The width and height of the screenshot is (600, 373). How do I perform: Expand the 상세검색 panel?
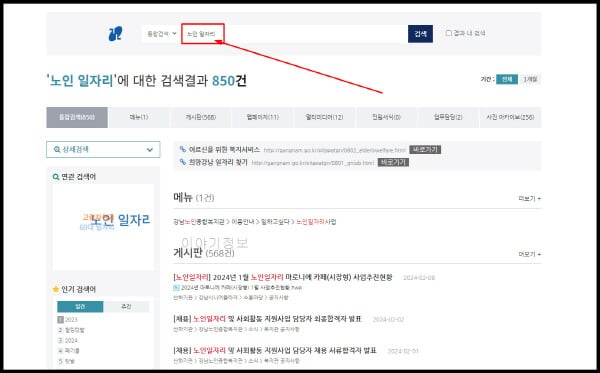[x=103, y=149]
